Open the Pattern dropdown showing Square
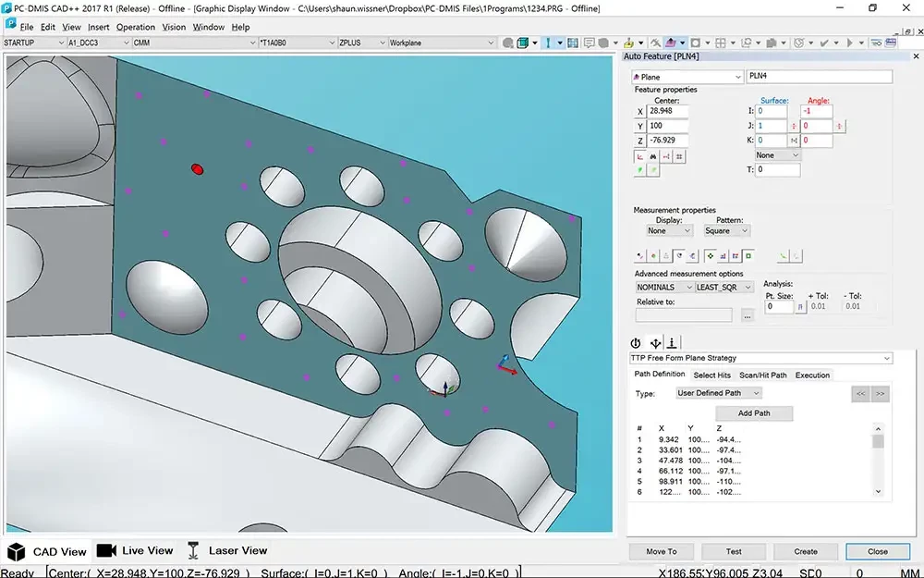This screenshot has height=578, width=924. pyautogui.click(x=726, y=231)
